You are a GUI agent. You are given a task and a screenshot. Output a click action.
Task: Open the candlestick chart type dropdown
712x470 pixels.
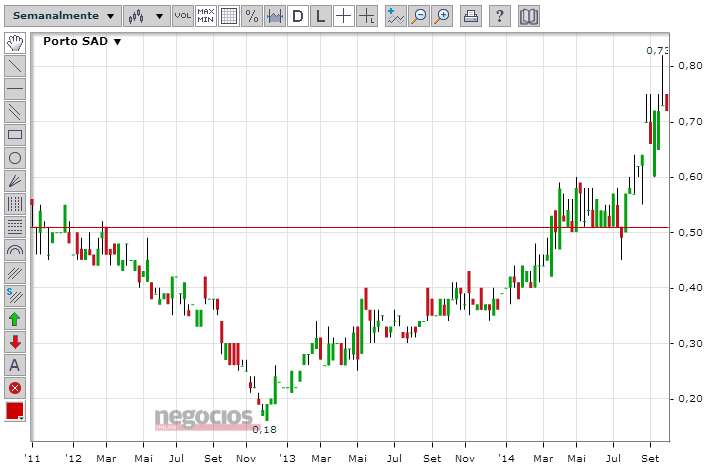click(146, 16)
